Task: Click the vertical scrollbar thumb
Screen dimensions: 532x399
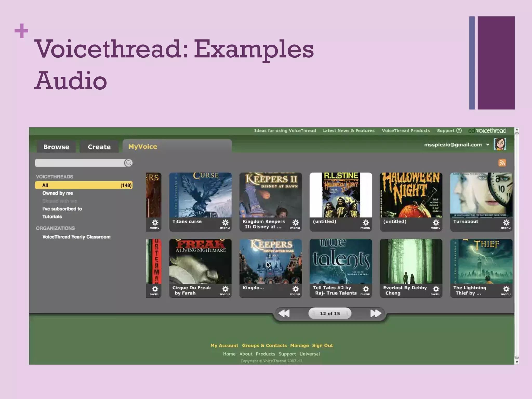Action: click(x=517, y=245)
